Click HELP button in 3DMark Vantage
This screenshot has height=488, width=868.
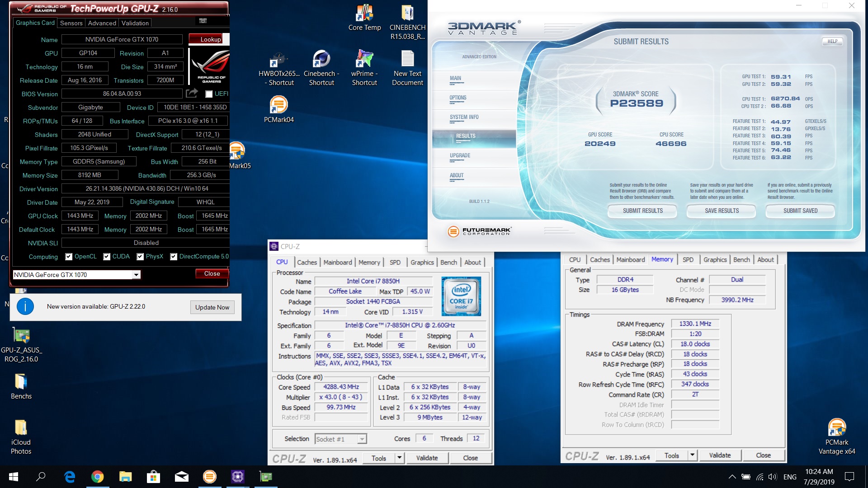(x=832, y=41)
